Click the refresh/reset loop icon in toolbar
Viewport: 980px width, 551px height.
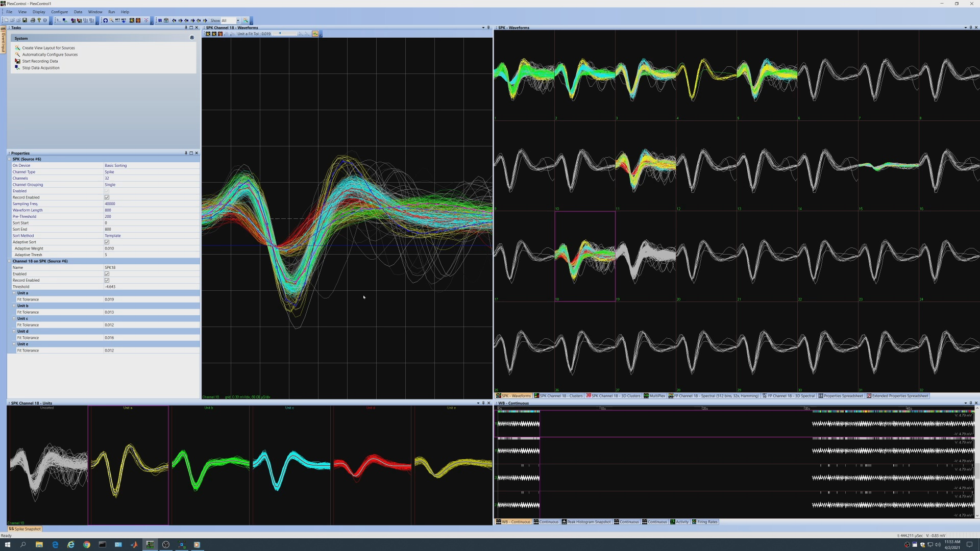tap(105, 20)
